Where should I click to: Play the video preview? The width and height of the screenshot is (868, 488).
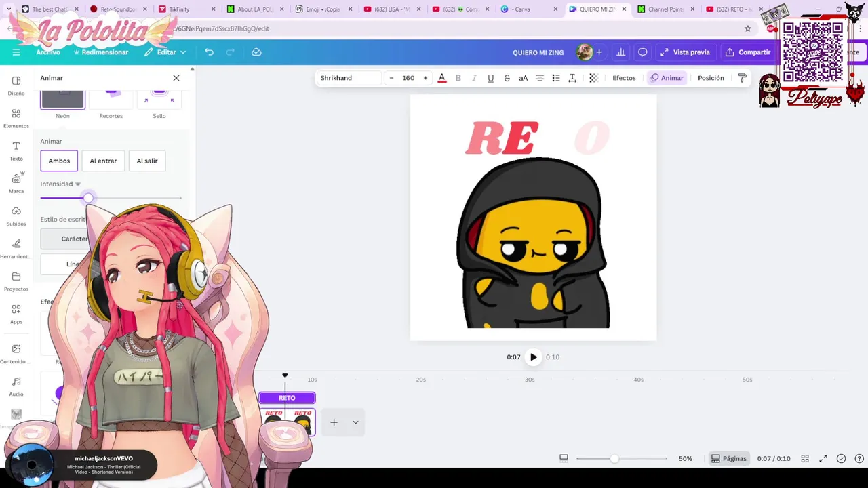coord(534,357)
